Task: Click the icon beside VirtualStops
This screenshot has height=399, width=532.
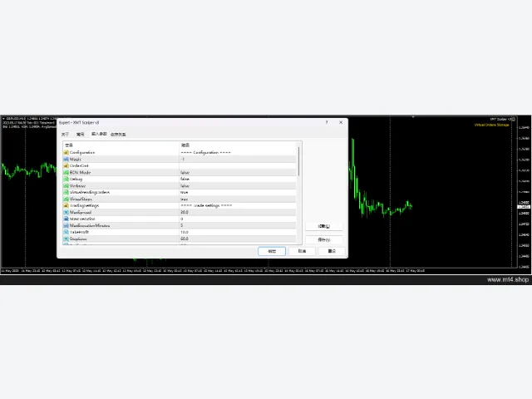Action: point(66,199)
